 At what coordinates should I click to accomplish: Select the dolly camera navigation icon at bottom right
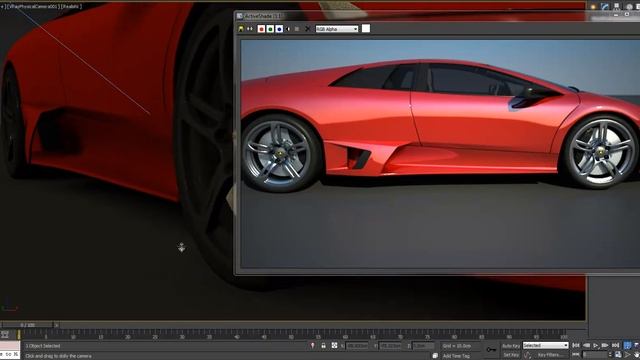pos(627,346)
